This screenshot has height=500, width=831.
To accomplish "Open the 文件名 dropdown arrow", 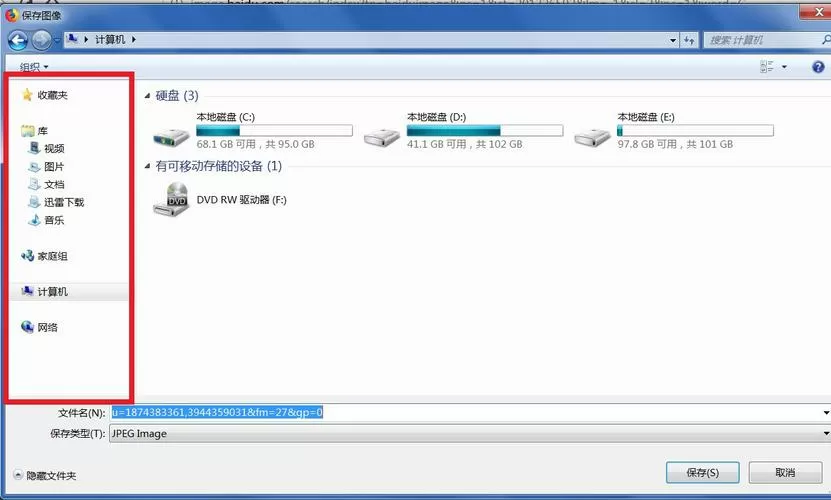I will pyautogui.click(x=826, y=413).
